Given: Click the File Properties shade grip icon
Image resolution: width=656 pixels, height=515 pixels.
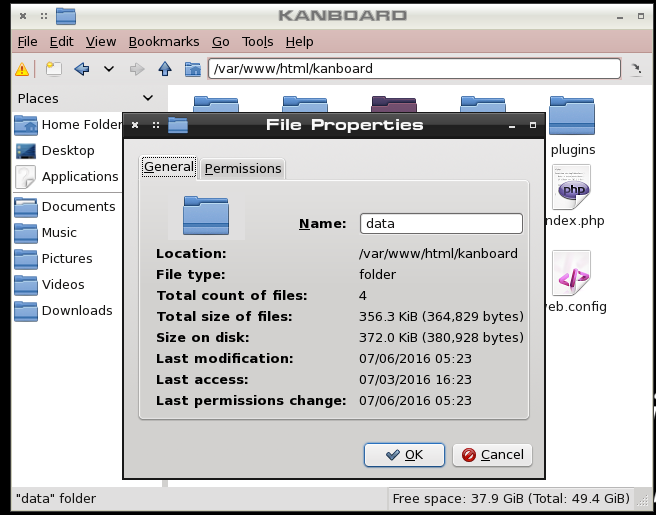Looking at the screenshot, I should click(x=156, y=125).
